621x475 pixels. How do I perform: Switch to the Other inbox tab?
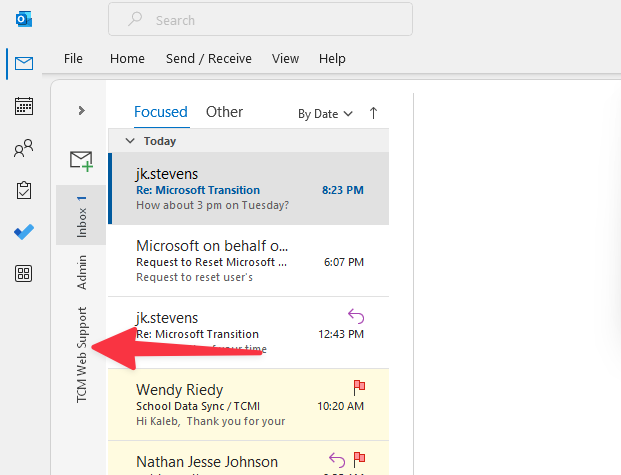tap(224, 112)
